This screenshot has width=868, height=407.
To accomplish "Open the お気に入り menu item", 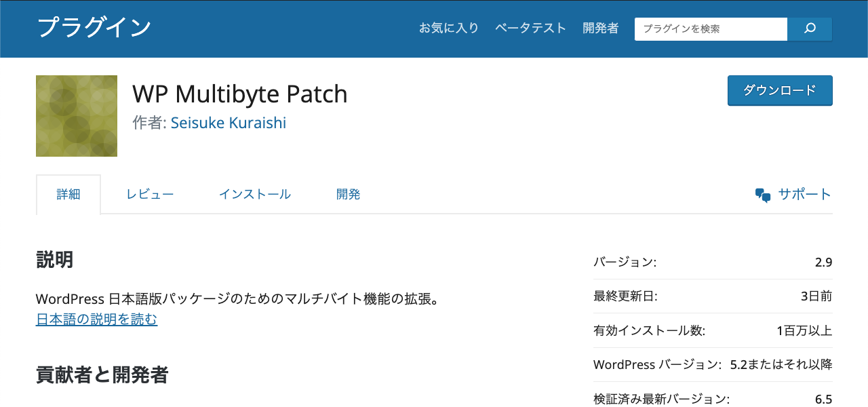I will pyautogui.click(x=449, y=28).
